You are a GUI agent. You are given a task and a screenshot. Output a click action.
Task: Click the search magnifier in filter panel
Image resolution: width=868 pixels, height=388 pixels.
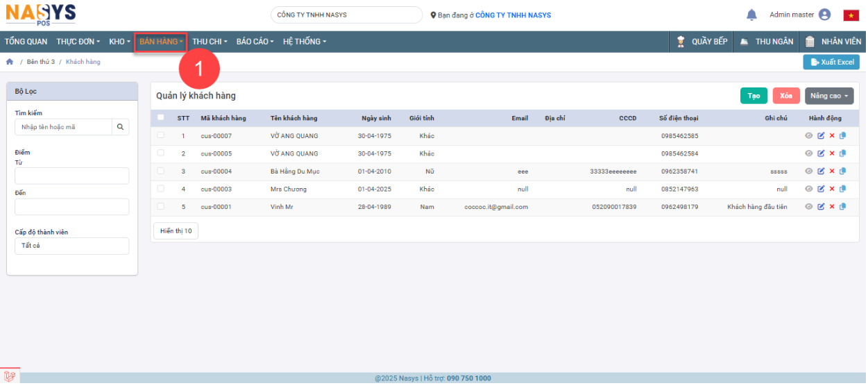click(x=120, y=127)
